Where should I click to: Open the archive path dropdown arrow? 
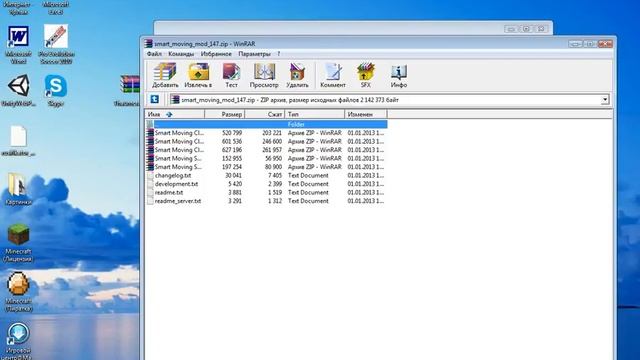(x=604, y=100)
